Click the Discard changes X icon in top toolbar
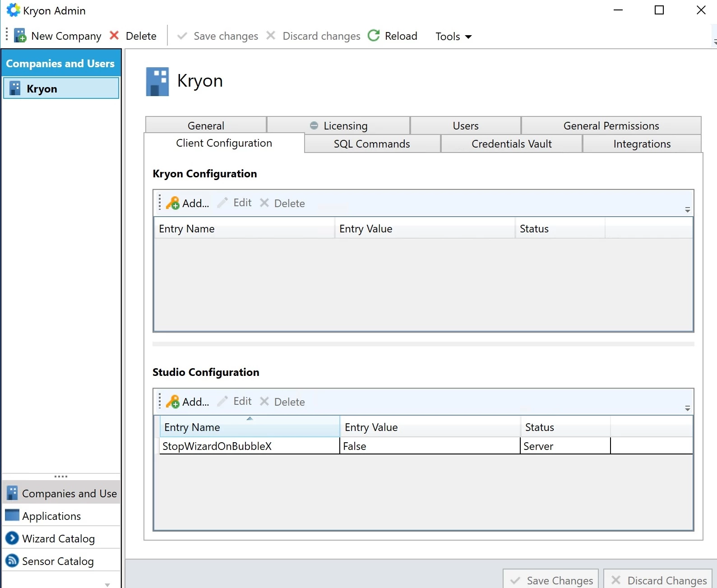This screenshot has width=717, height=588. (271, 35)
